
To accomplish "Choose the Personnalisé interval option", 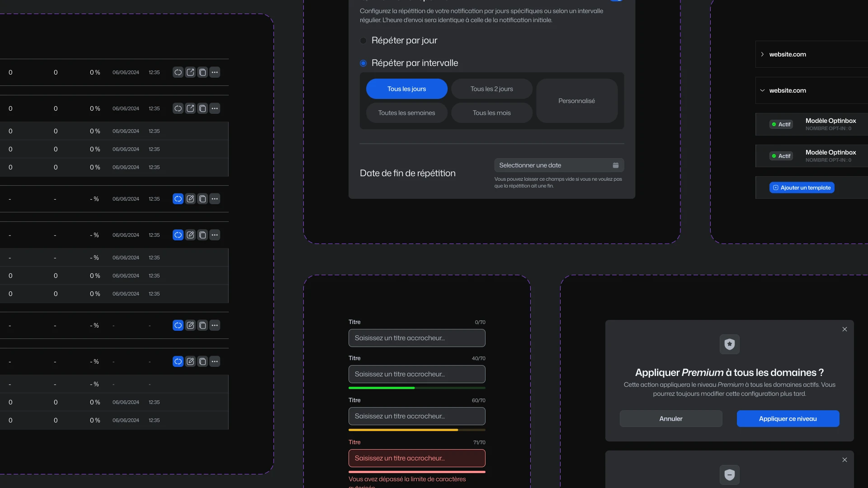I will coord(576,101).
